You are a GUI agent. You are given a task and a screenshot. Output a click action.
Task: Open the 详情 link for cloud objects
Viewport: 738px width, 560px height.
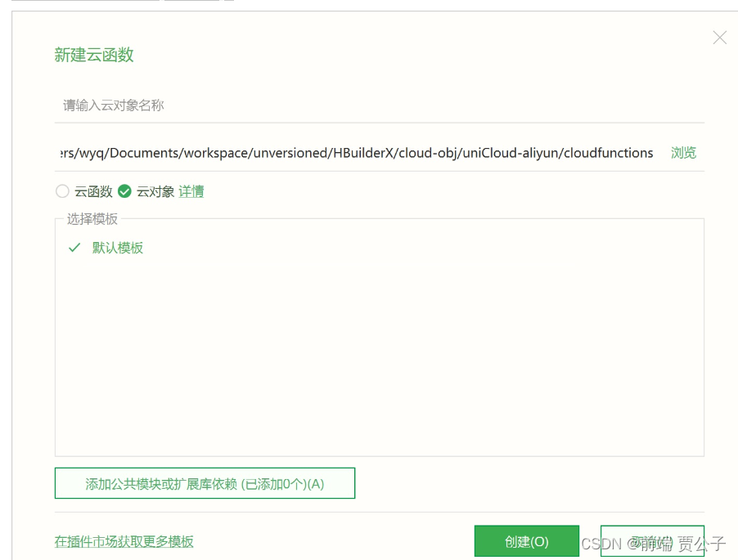(191, 191)
